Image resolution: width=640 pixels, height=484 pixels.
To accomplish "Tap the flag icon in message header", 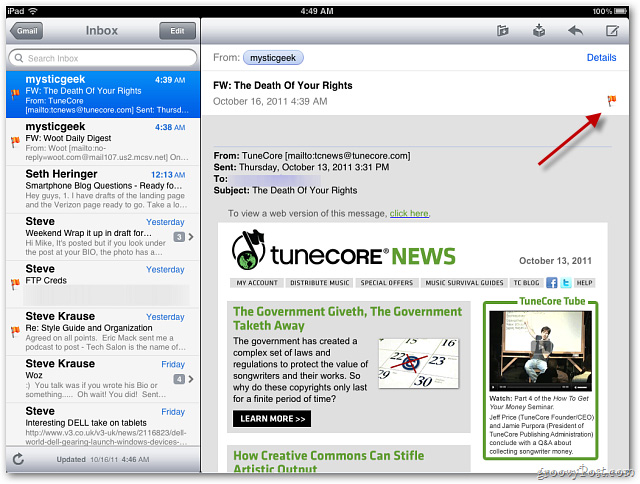I will tap(611, 100).
